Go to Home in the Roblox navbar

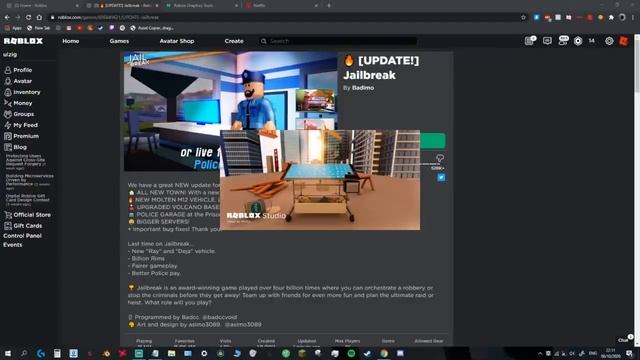click(x=71, y=41)
